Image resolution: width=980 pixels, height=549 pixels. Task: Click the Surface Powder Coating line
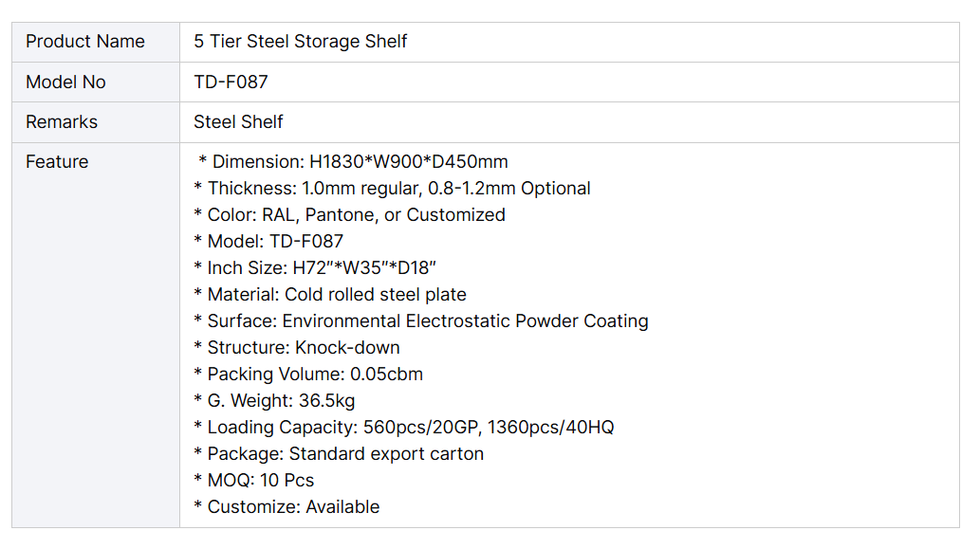click(421, 321)
